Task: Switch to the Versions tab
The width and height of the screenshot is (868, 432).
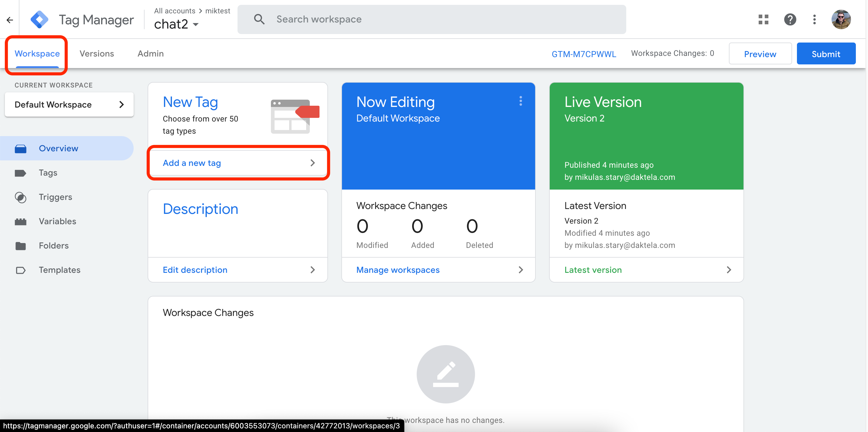Action: (x=97, y=53)
